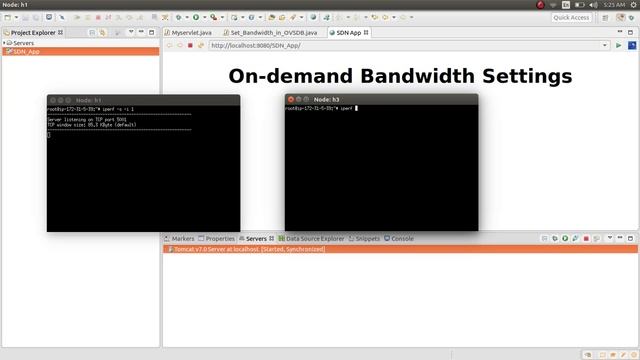Image resolution: width=640 pixels, height=360 pixels.
Task: Select the SDN App browser tab
Action: tap(349, 32)
